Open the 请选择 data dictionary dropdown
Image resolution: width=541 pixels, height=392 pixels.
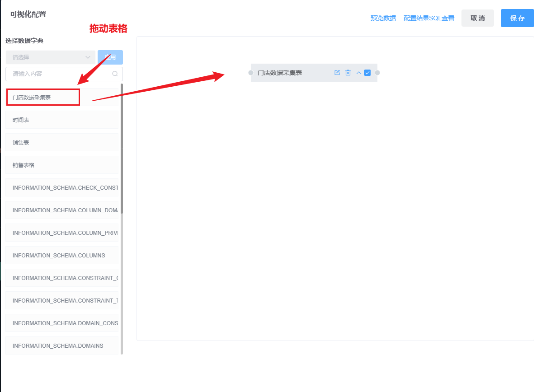tap(51, 57)
